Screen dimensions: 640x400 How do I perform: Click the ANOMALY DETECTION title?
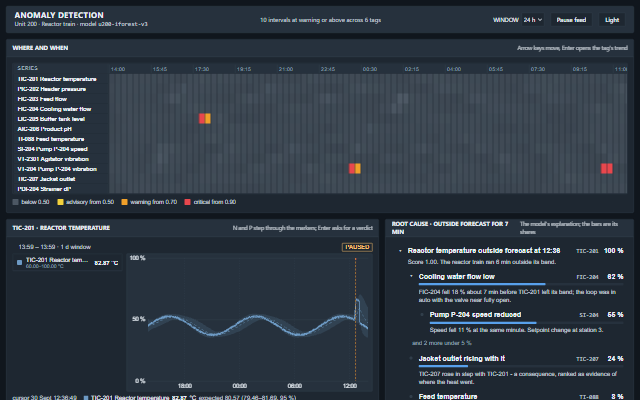(59, 15)
